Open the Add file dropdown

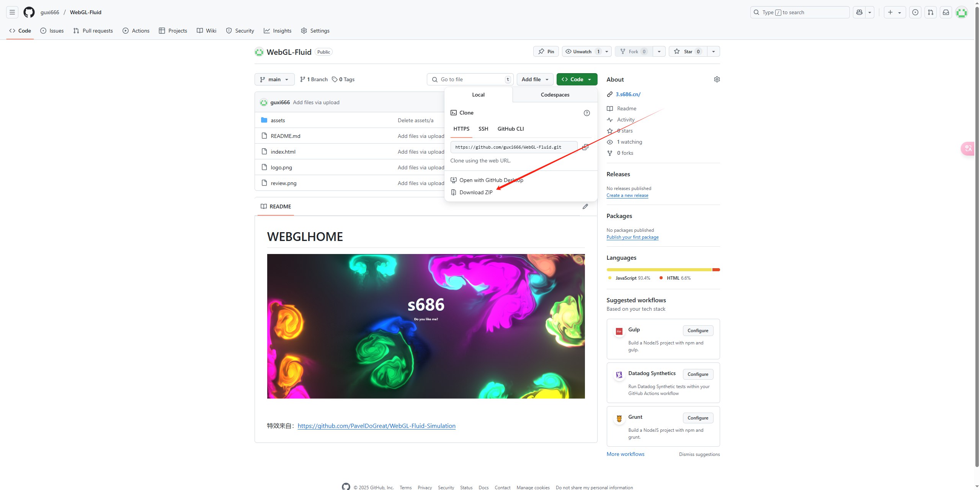tap(535, 79)
